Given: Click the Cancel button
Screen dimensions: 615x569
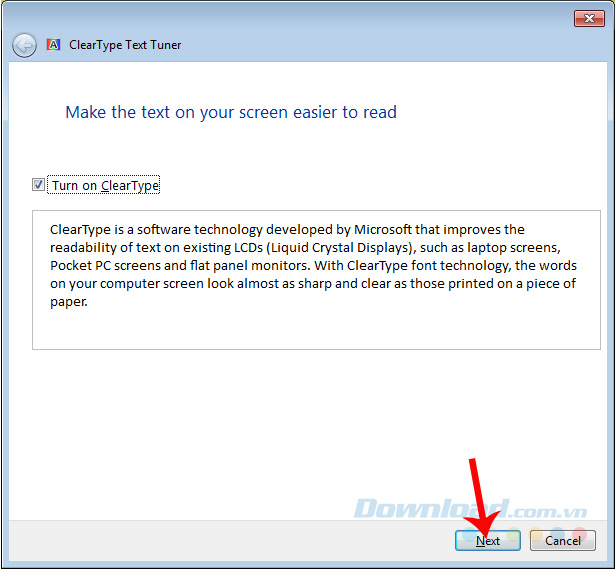Looking at the screenshot, I should pos(562,540).
